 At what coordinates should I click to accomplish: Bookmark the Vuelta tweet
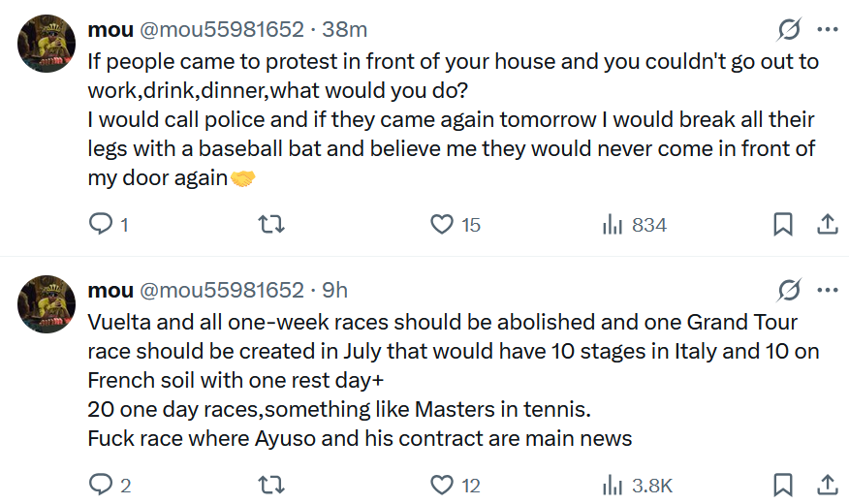click(x=783, y=485)
